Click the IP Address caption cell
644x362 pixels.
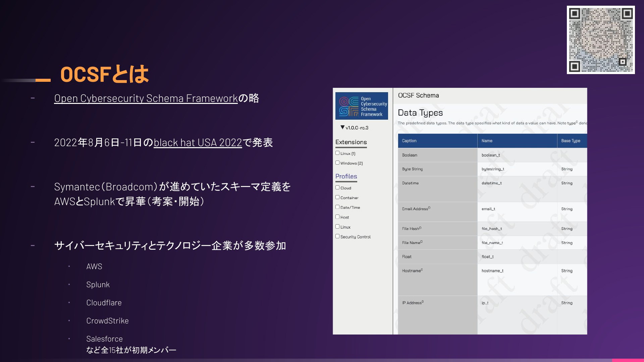[x=438, y=315]
